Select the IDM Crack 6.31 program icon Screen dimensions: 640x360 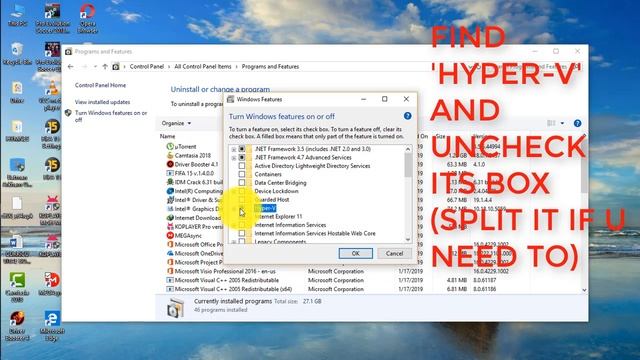point(170,182)
